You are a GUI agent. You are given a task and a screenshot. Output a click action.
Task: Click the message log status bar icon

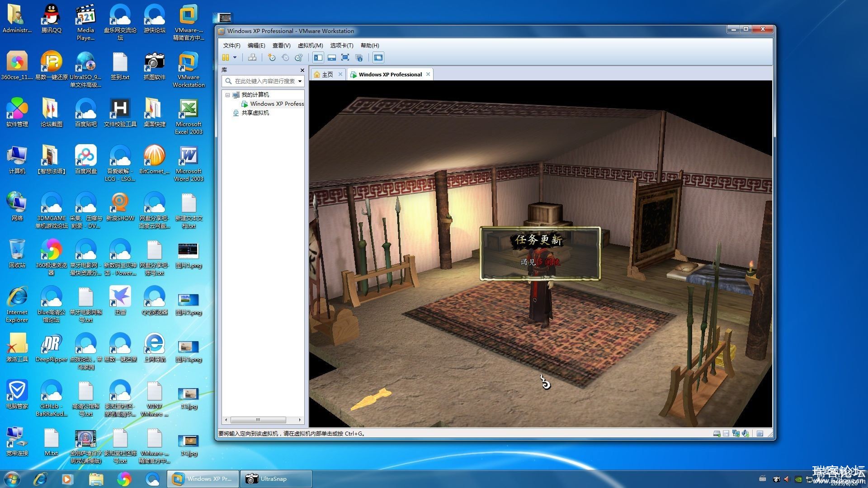pos(760,434)
